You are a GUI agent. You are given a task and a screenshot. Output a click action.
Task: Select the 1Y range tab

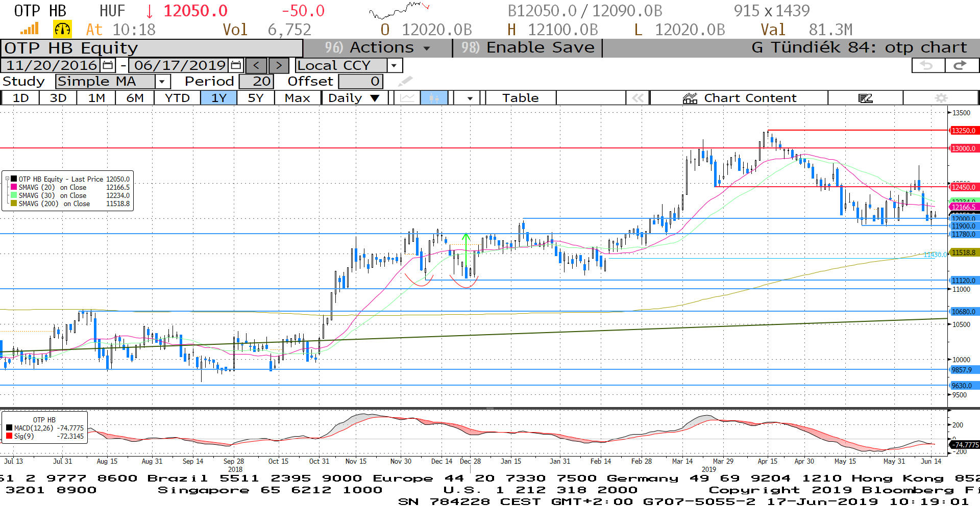(218, 98)
